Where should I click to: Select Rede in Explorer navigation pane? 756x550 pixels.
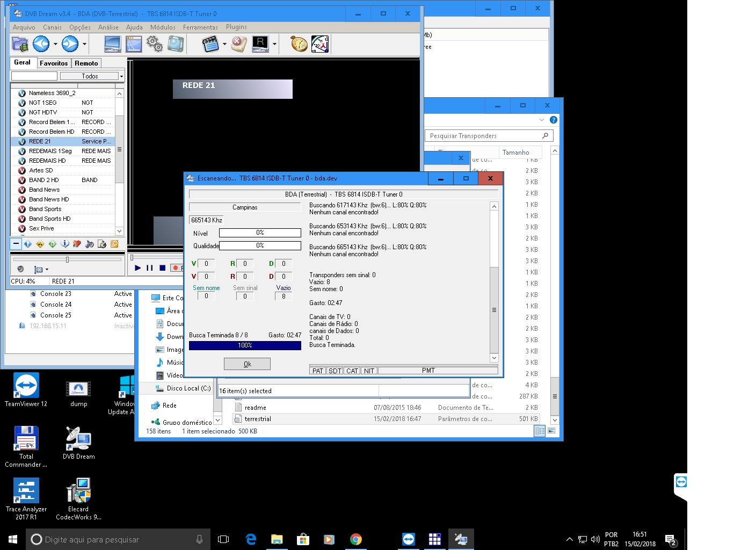pos(164,406)
